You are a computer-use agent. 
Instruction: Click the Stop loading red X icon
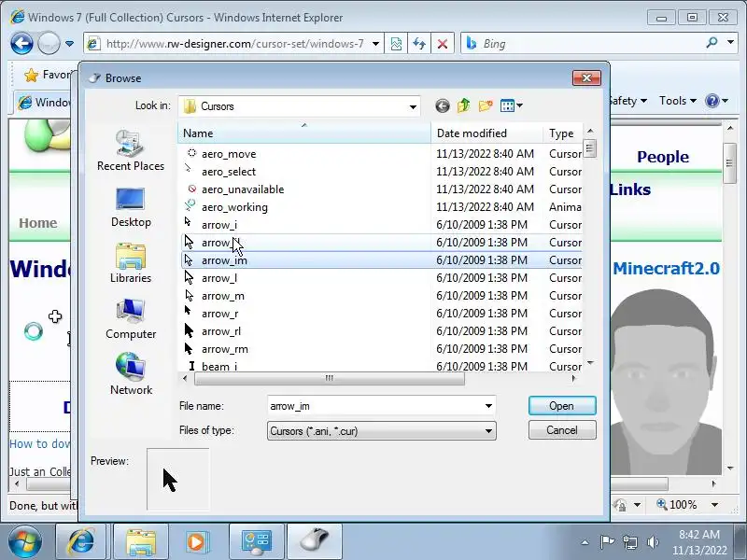[442, 44]
